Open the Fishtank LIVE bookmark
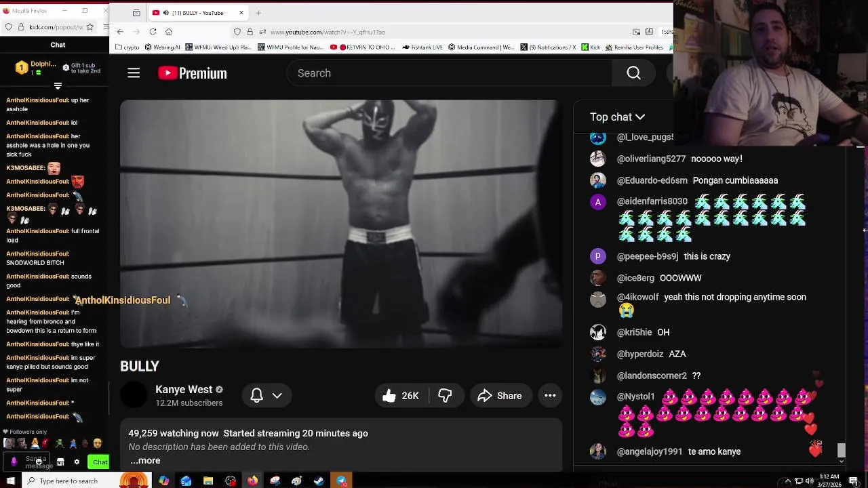 [422, 47]
